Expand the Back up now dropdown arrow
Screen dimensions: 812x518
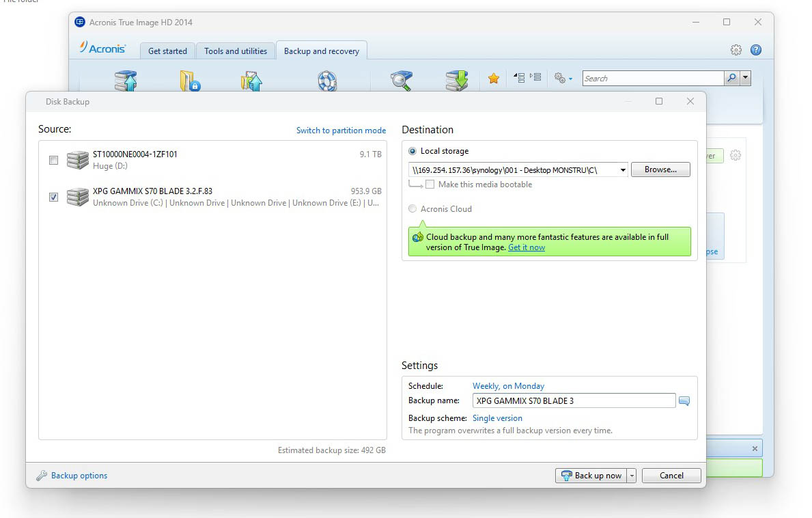pos(631,476)
